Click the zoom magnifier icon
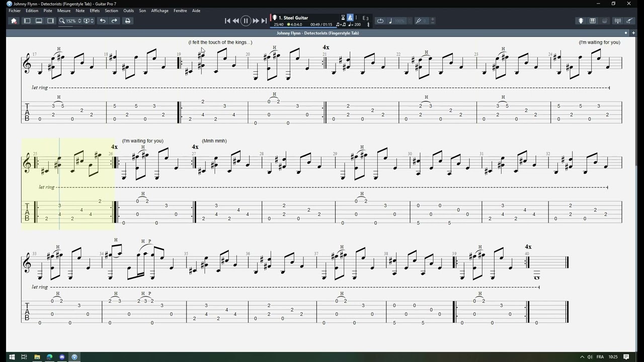Viewport: 644px width, 362px height. point(62,21)
